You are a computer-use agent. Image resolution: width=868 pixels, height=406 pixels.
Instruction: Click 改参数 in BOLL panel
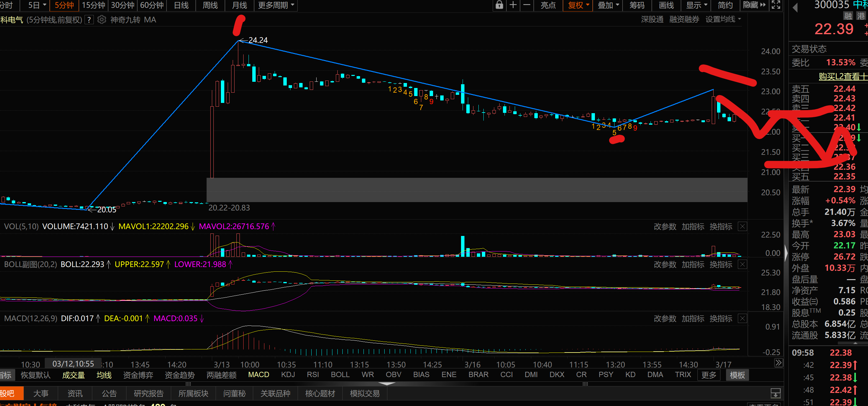(665, 265)
